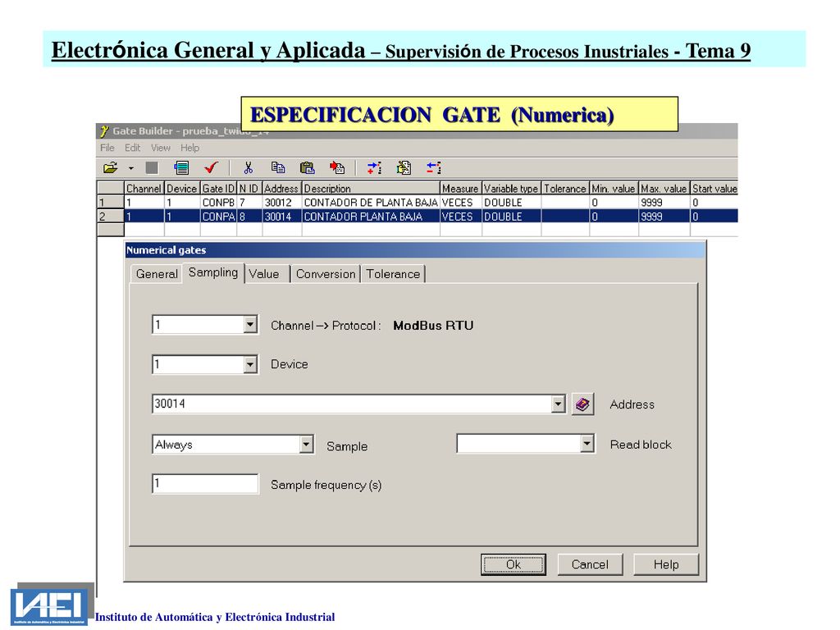Click the Address column header
Viewport: 840px width, 630px height.
(281, 189)
